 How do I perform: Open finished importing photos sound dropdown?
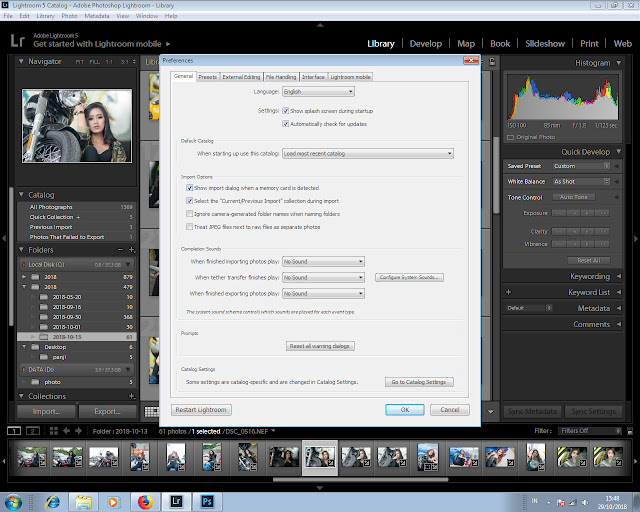click(x=323, y=261)
